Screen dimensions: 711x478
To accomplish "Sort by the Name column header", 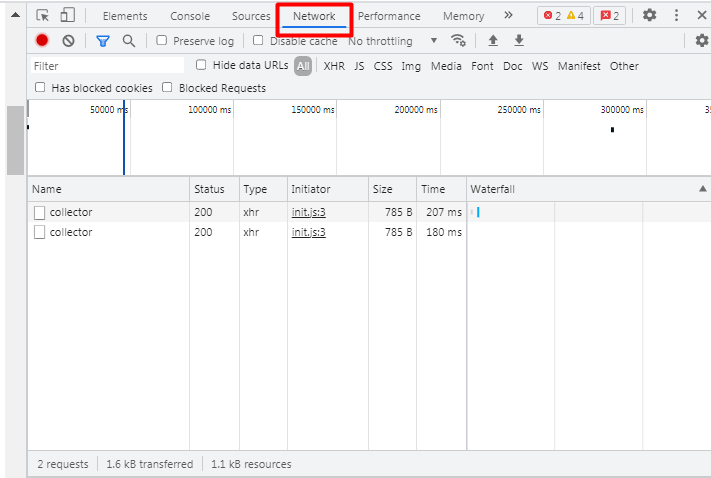I will (x=108, y=189).
